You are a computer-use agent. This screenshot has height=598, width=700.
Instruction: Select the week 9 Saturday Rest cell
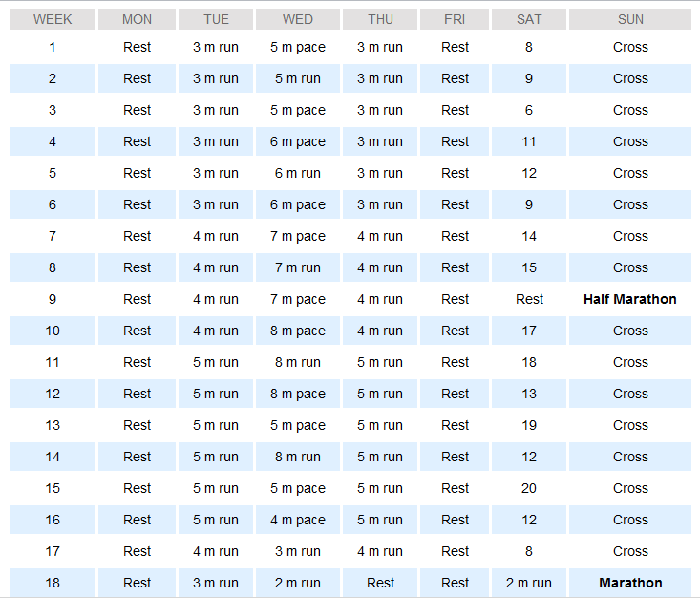coord(529,299)
